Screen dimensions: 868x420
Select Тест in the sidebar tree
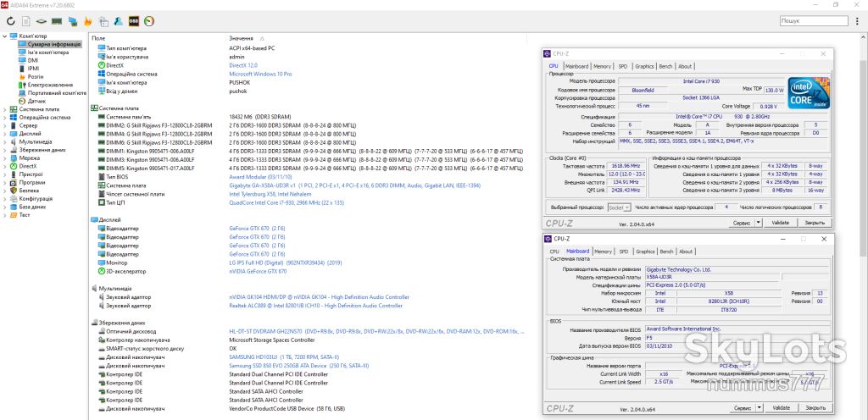coord(25,215)
